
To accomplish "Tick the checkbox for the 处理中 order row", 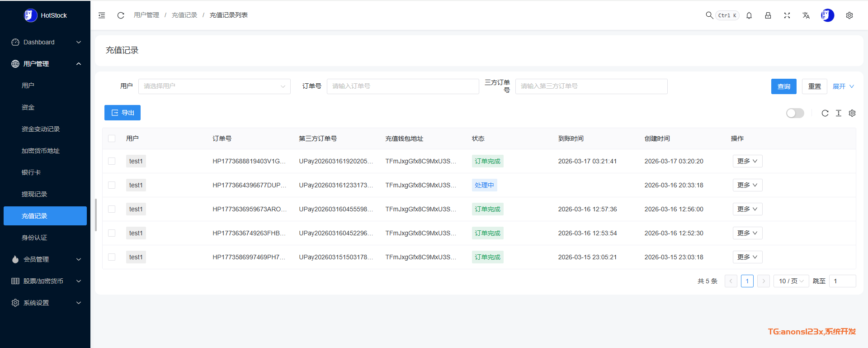I will [x=112, y=185].
